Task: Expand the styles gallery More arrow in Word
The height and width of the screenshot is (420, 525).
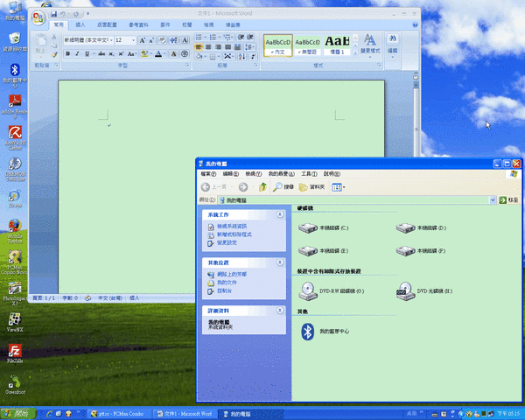Action: [x=355, y=52]
